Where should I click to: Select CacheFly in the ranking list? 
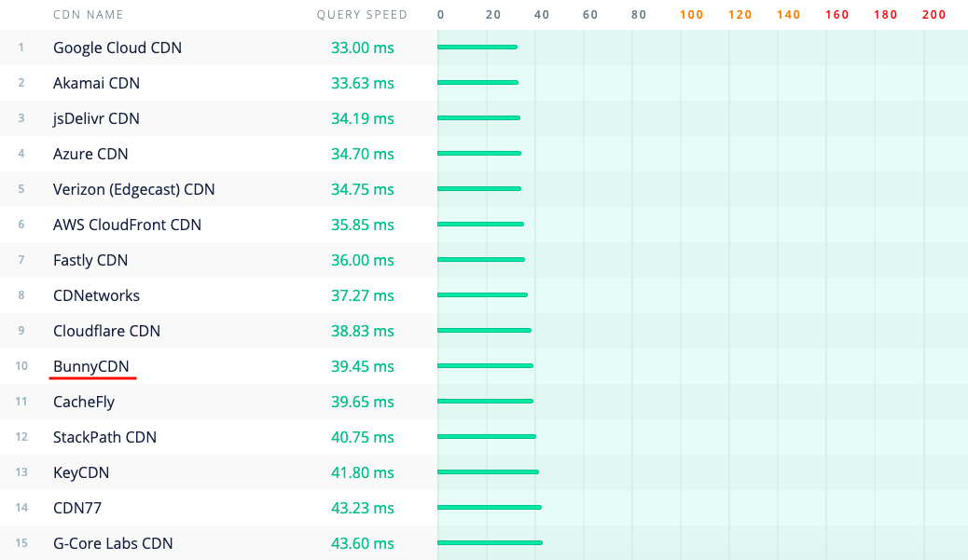84,402
